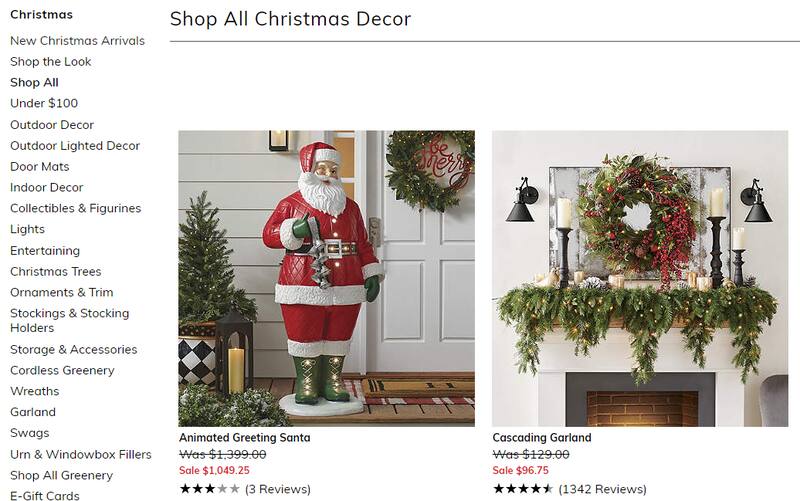Open the Collectibles & Figurines category
This screenshot has width=800, height=501.
click(x=76, y=208)
